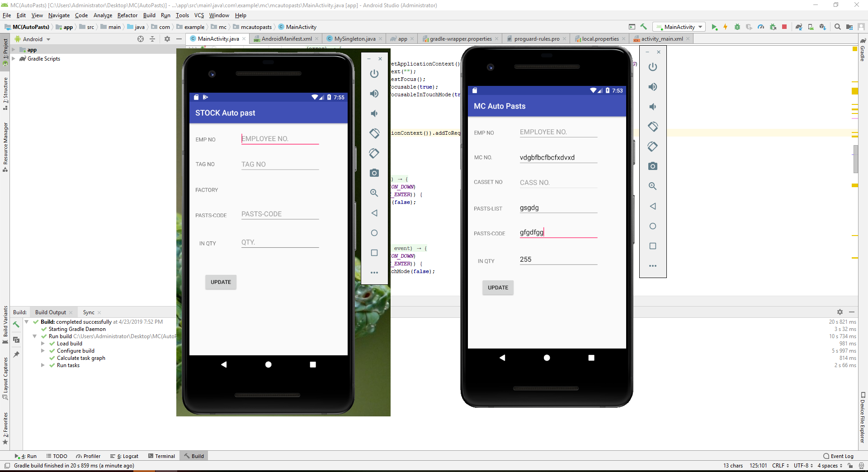Collapse all in the Project panel
Viewport: 868px width, 472px height.
(152, 39)
